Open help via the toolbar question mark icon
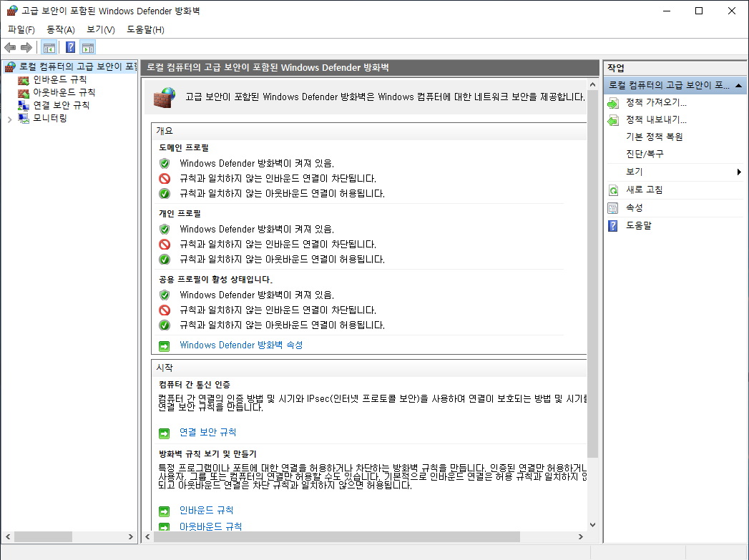This screenshot has width=749, height=560. point(70,47)
